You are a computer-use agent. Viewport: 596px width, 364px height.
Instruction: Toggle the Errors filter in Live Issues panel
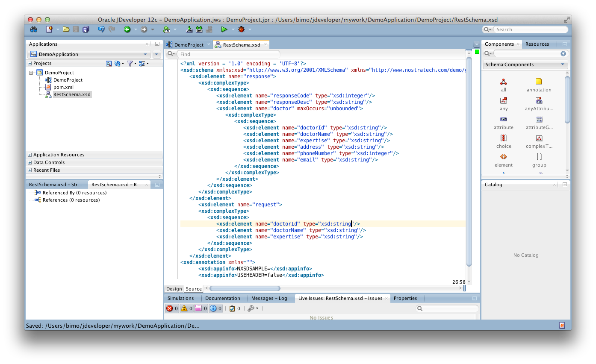[171, 308]
